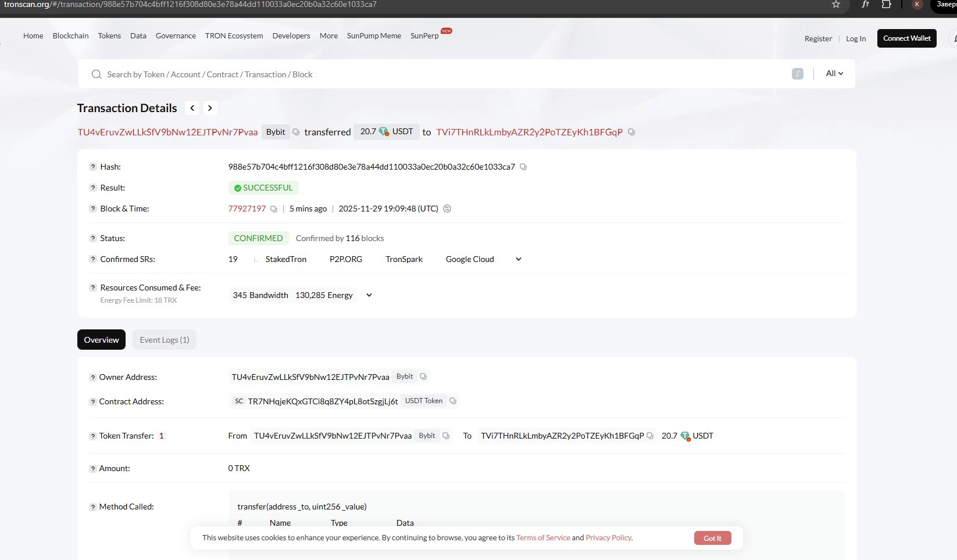Viewport: 957px width, 560px height.
Task: Focus the token/account search field
Action: tap(442, 74)
